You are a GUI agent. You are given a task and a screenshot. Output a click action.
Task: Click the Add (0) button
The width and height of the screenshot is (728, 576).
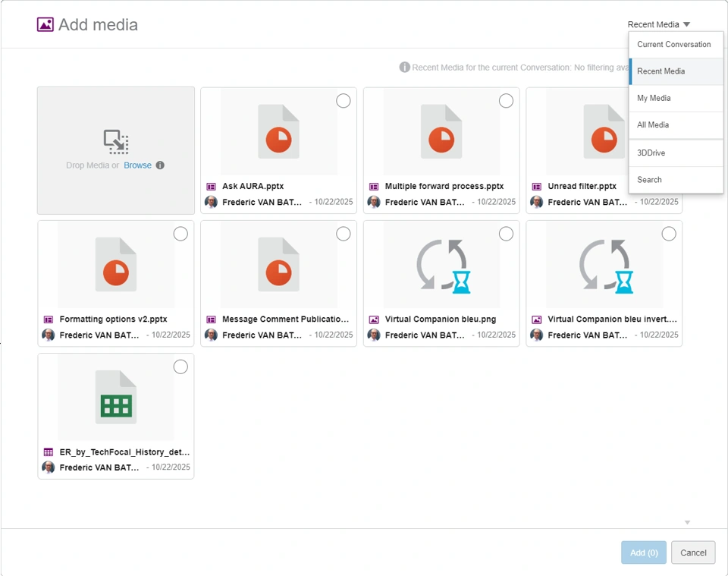pyautogui.click(x=643, y=552)
